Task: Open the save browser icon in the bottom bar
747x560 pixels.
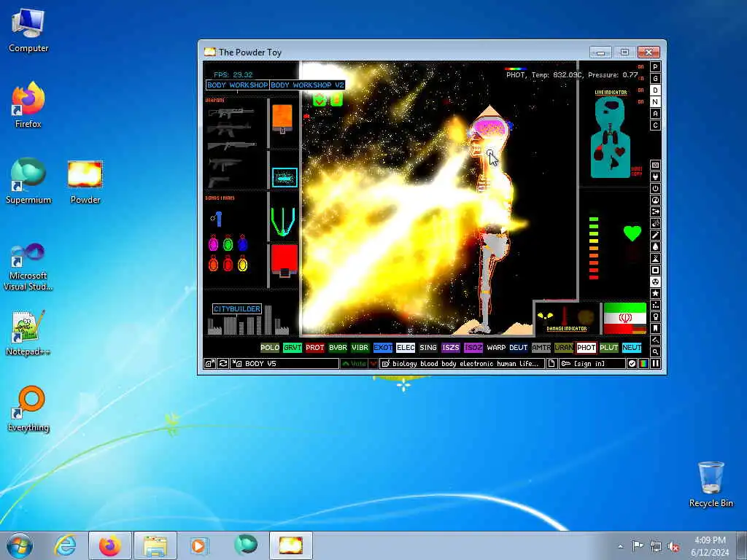Action: click(209, 363)
